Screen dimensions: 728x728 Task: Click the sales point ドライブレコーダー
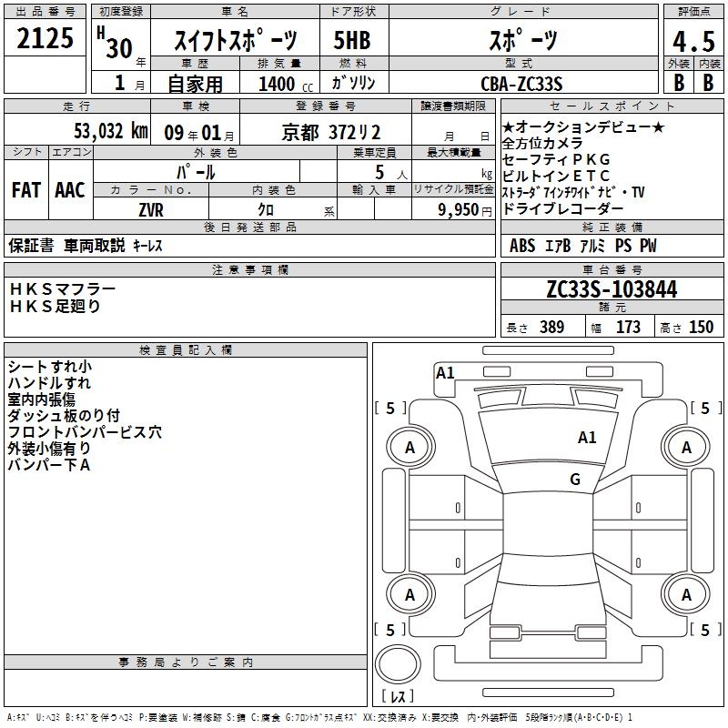click(562, 208)
